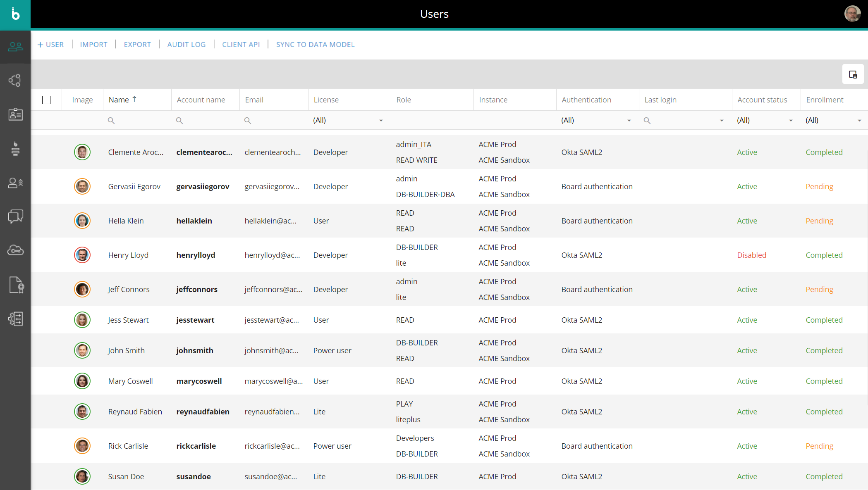This screenshot has height=490, width=868.
Task: Open the CLIENT API menu item
Action: [241, 45]
